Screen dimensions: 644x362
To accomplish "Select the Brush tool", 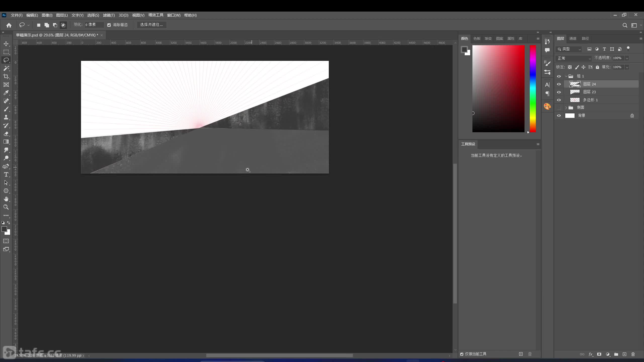I will pyautogui.click(x=6, y=109).
